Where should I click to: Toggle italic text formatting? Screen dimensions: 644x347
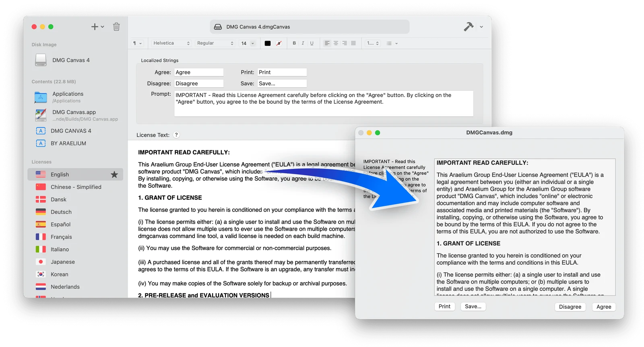(303, 43)
